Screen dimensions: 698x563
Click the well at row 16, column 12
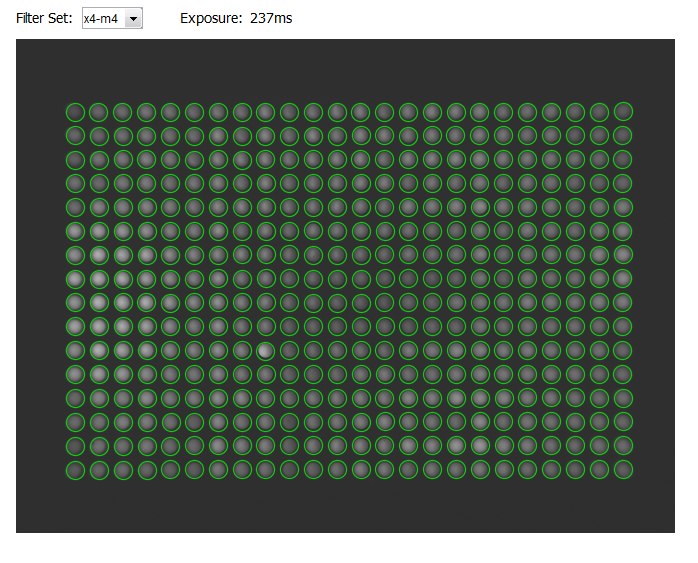337,469
